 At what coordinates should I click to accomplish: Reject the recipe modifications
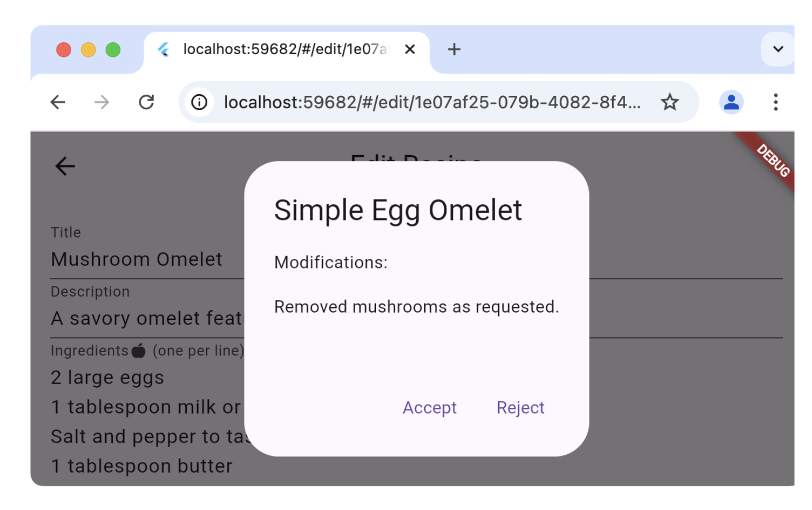point(519,407)
